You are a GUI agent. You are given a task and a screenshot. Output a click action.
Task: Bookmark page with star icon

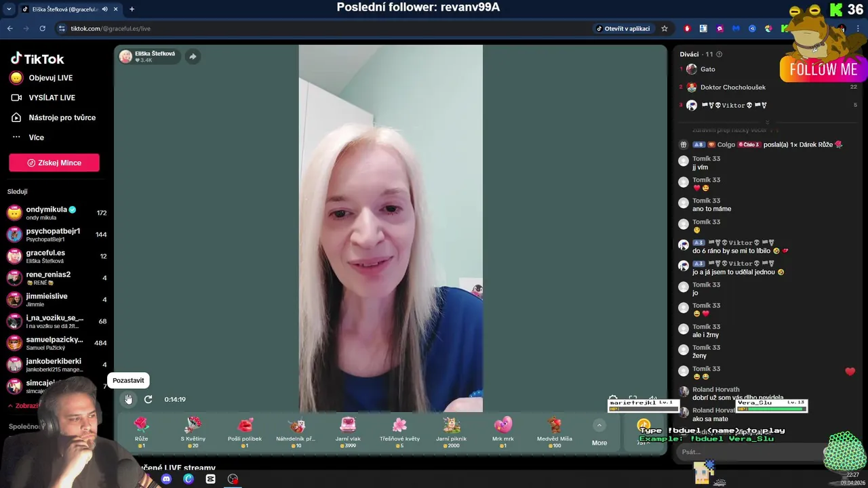click(665, 28)
